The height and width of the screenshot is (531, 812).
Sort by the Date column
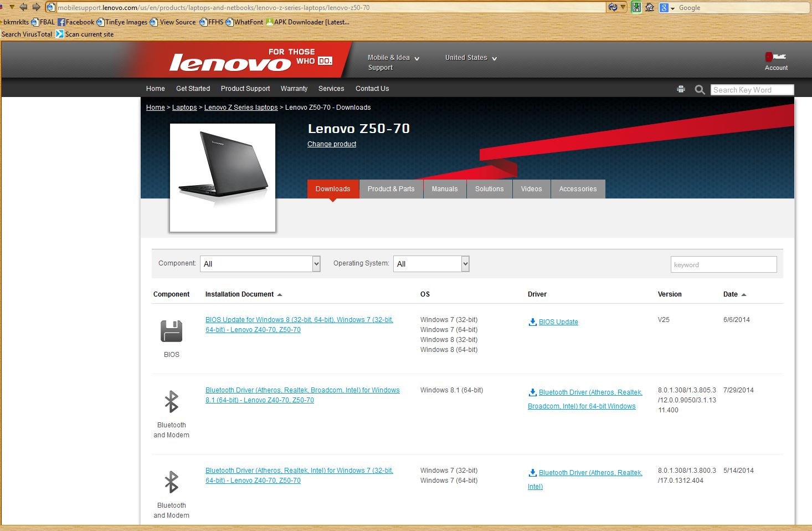point(734,294)
